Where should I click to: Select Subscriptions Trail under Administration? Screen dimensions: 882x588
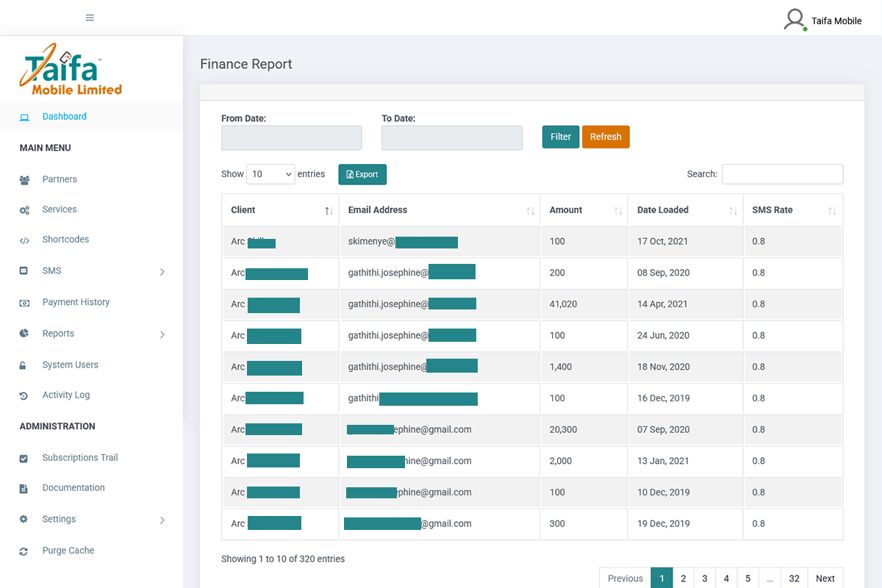coord(79,457)
